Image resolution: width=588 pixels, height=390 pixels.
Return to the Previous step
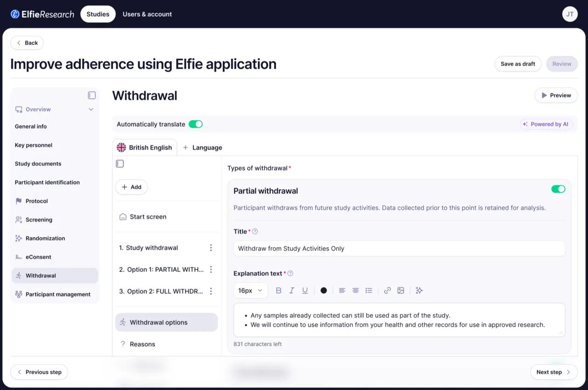tap(39, 372)
